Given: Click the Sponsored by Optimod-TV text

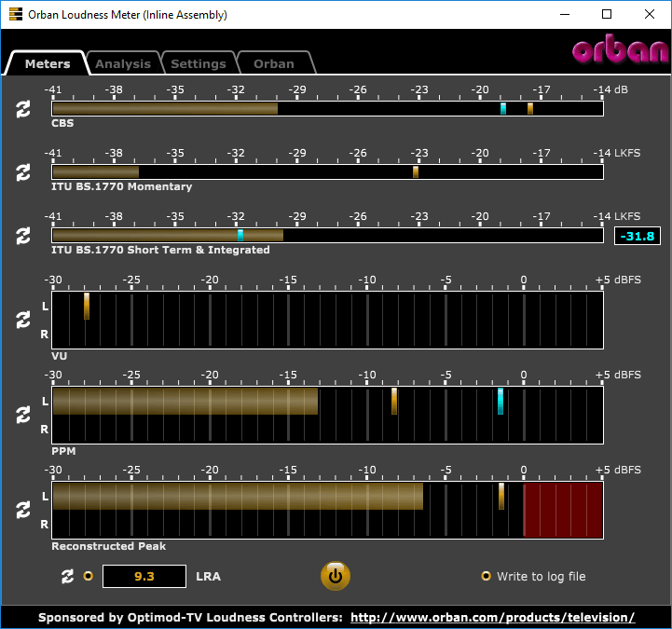Looking at the screenshot, I should 190,618.
